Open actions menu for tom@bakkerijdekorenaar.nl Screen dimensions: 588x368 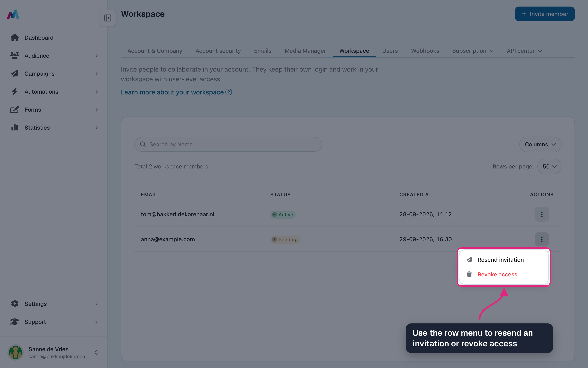[542, 214]
